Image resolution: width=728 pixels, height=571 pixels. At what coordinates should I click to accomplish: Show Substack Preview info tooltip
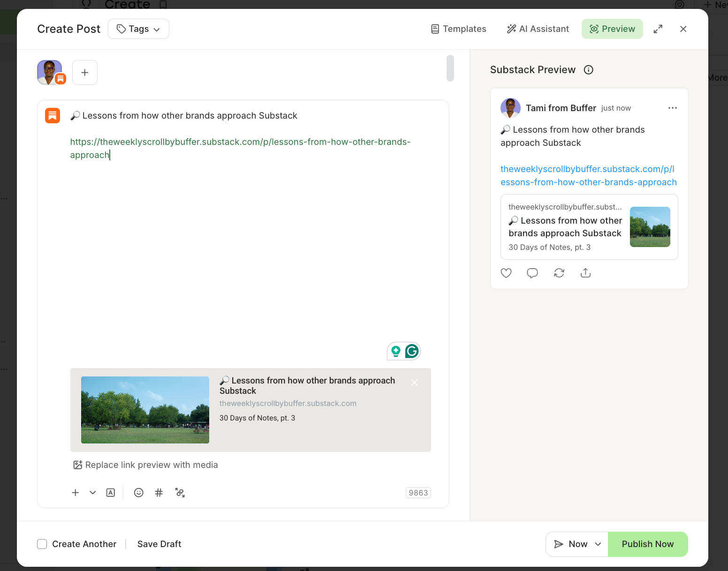tap(589, 70)
